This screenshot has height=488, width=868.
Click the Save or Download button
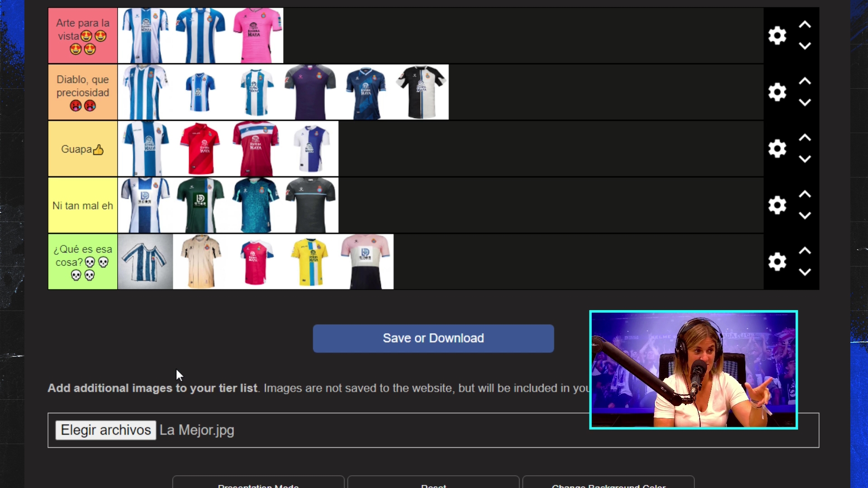point(433,338)
